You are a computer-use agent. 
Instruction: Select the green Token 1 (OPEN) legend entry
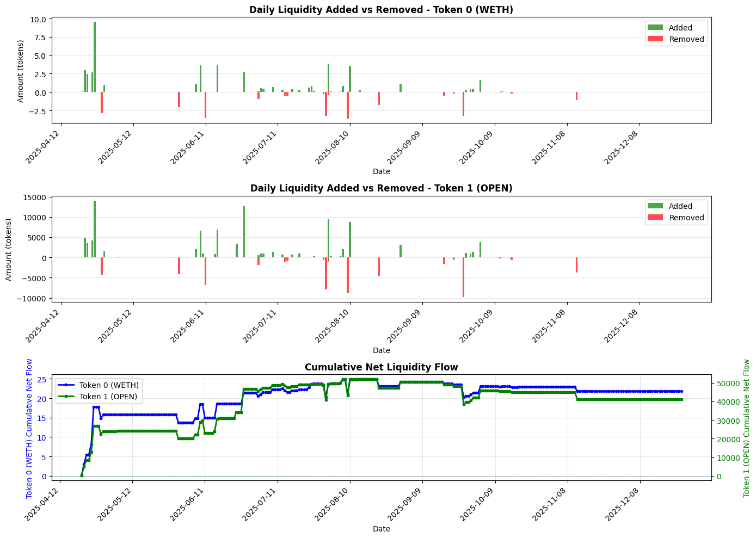point(108,397)
